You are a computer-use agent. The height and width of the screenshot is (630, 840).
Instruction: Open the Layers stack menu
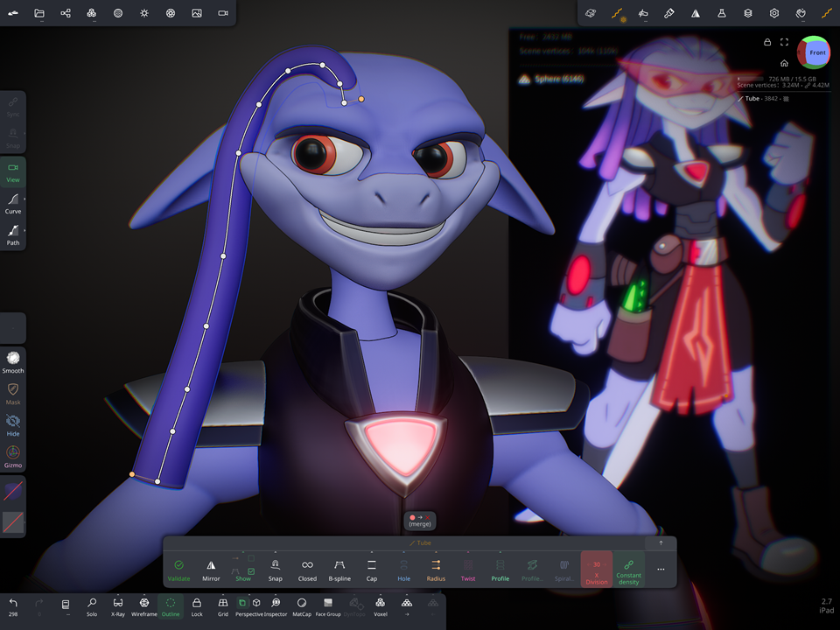748,13
